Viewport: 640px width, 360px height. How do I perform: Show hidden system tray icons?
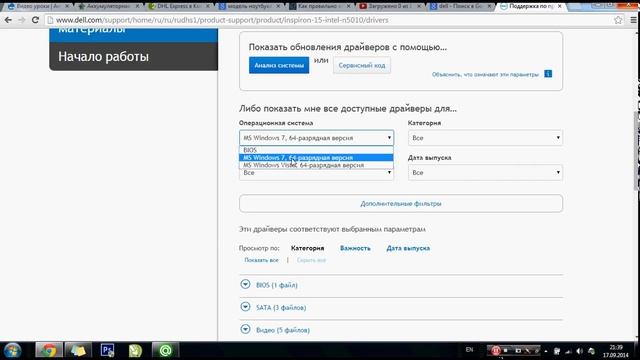[x=546, y=351]
